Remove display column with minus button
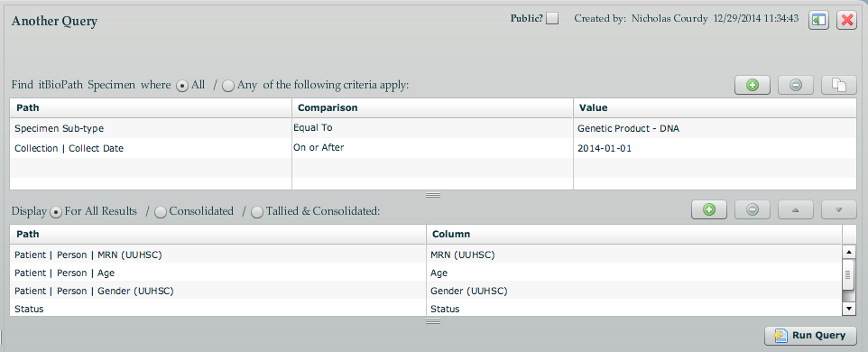This screenshot has height=352, width=868. tap(752, 209)
